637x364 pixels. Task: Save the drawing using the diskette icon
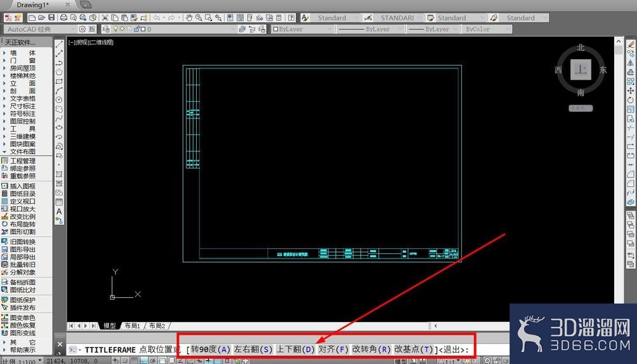tap(51, 18)
